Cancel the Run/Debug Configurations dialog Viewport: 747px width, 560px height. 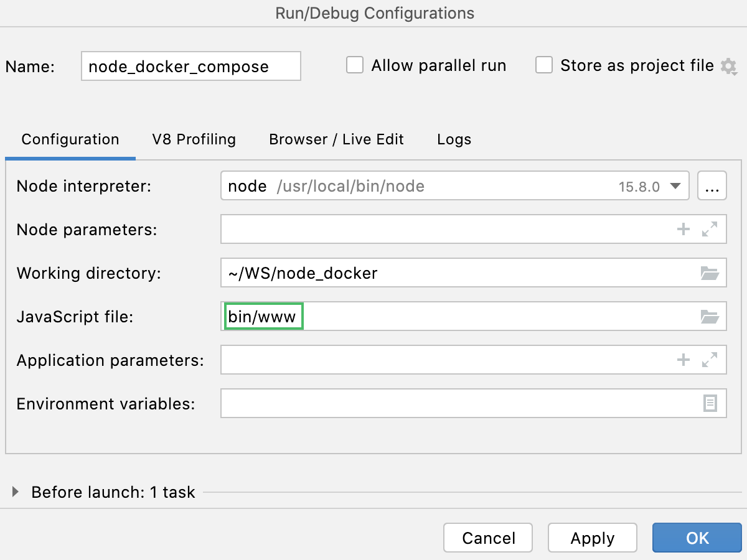[x=487, y=538]
